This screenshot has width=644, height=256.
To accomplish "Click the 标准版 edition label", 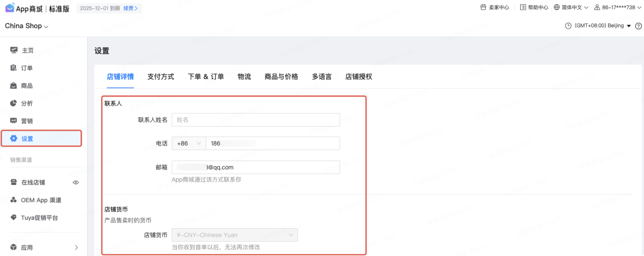I will tap(59, 9).
